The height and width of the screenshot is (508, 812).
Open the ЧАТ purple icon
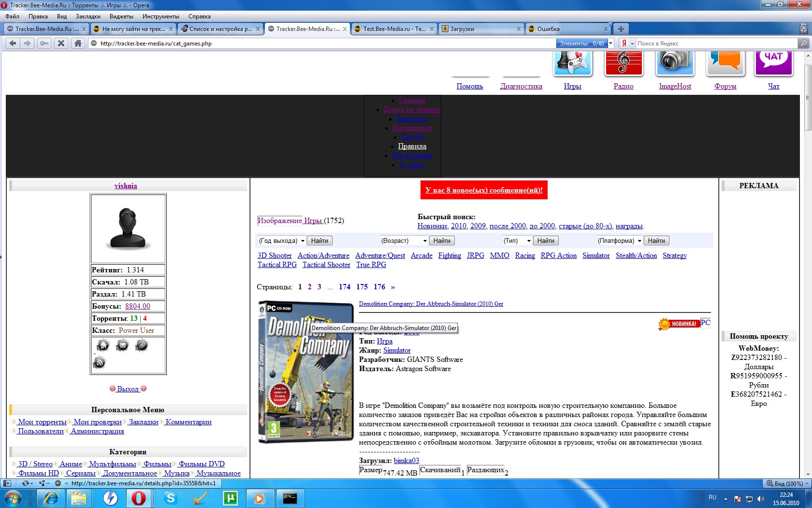pyautogui.click(x=774, y=63)
